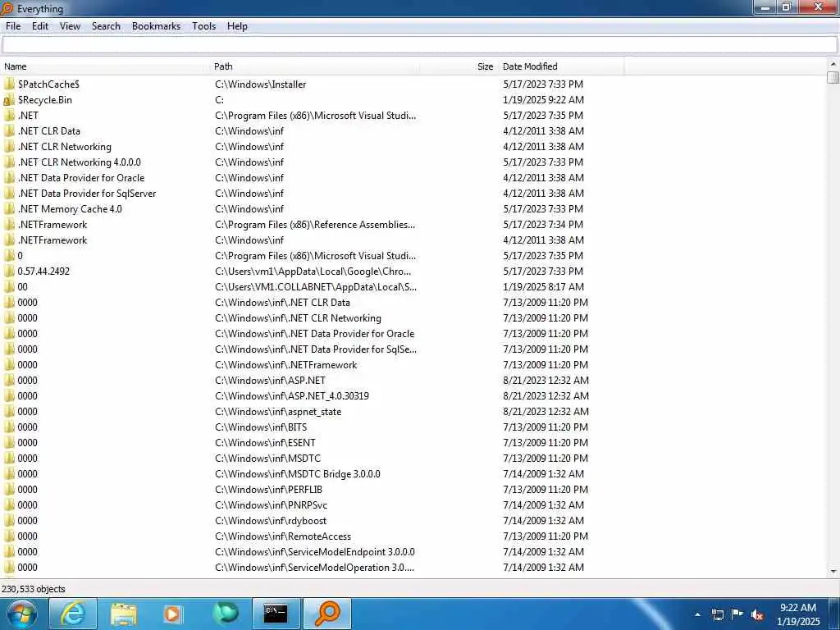The image size is (840, 630).
Task: Click the vertical scrollbar thumb
Action: (x=833, y=77)
